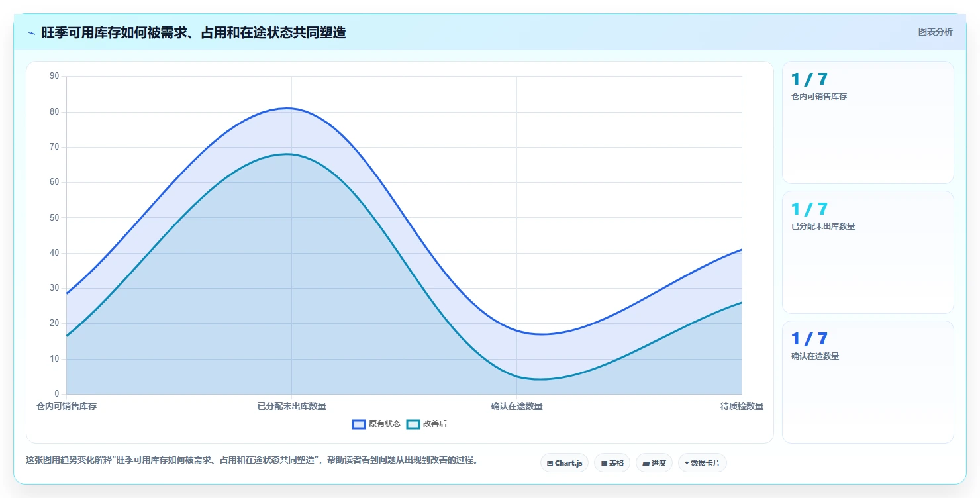
Task: Select the 仓内可销售库存 data card
Action: point(868,123)
